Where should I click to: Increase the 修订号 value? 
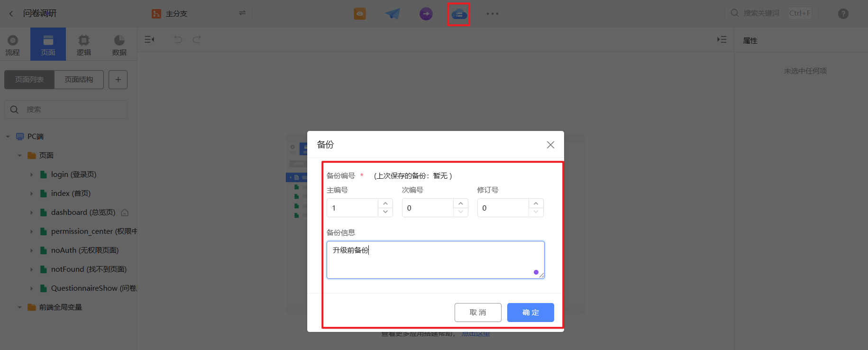click(536, 203)
